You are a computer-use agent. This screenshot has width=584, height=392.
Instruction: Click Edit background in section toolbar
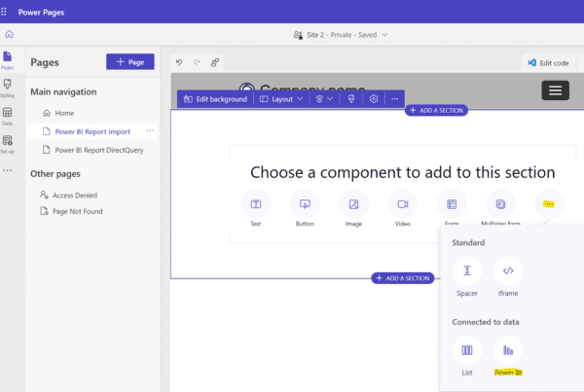(x=215, y=98)
